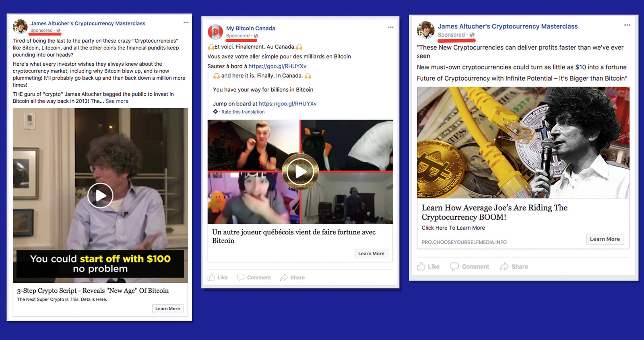Play the My Bitcoin Canada video
Viewport: 644px width, 340px height.
[x=300, y=172]
